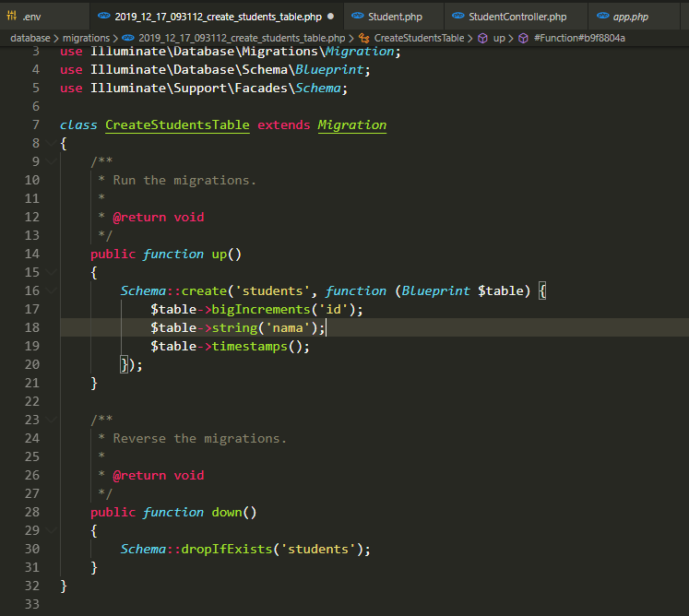The width and height of the screenshot is (689, 616).
Task: Click unsaved dot on students migration tab
Action: [x=331, y=17]
